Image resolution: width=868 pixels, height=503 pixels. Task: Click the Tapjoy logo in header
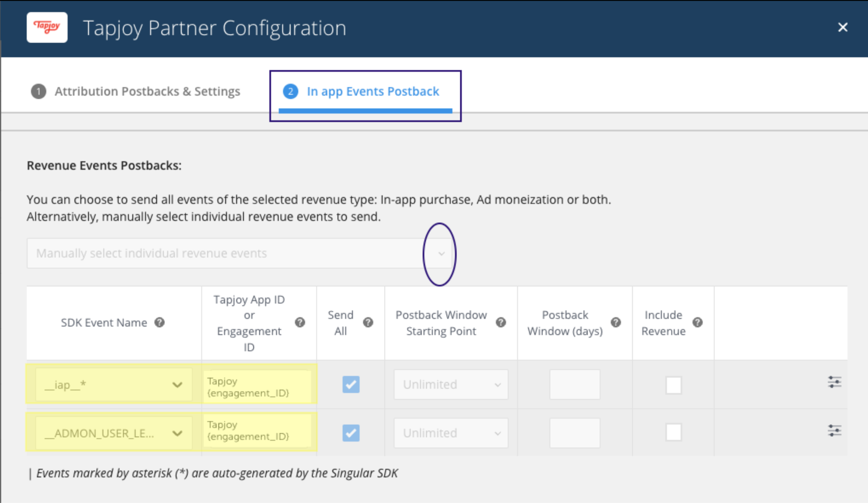pos(47,27)
